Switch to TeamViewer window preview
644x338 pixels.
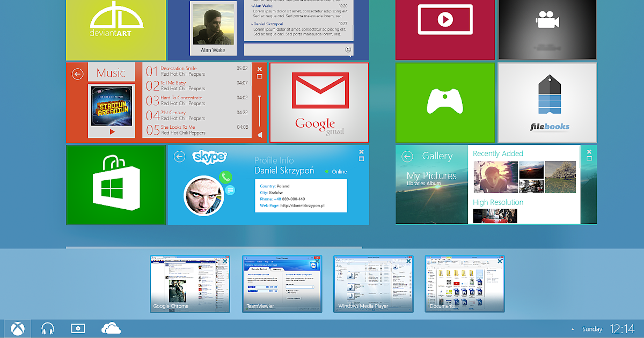pyautogui.click(x=282, y=284)
